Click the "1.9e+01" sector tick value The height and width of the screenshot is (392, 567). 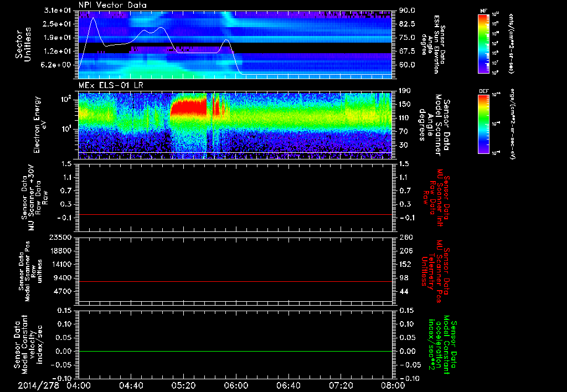[58, 38]
